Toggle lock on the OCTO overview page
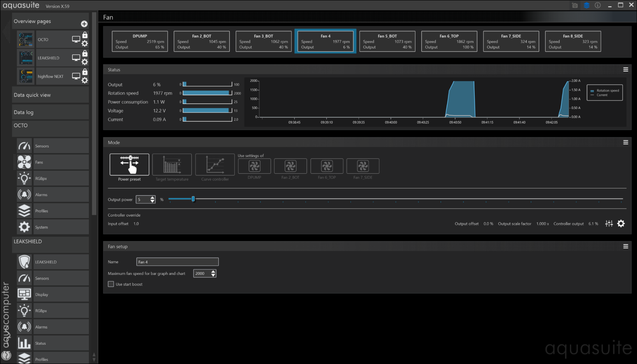 point(85,35)
